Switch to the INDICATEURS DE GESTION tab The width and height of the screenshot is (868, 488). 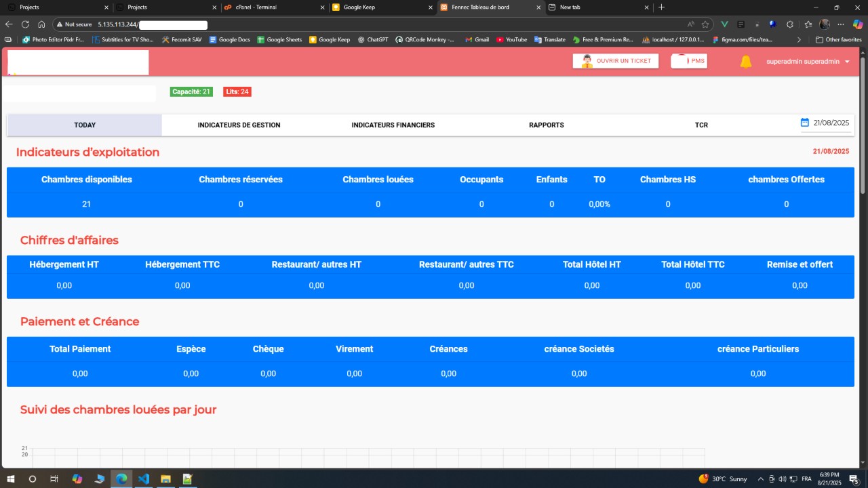239,125
